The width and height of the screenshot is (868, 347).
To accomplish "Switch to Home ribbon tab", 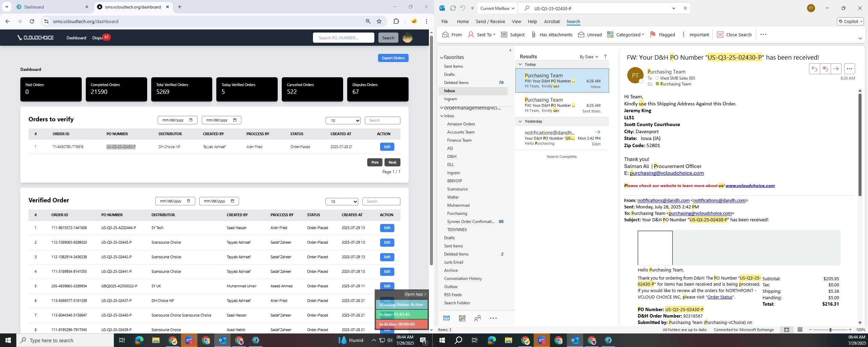I will (462, 21).
